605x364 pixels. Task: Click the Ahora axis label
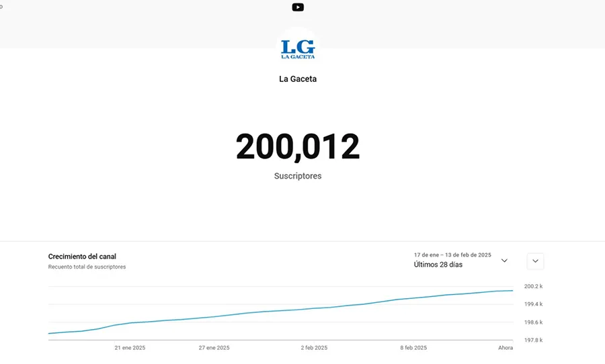click(506, 348)
